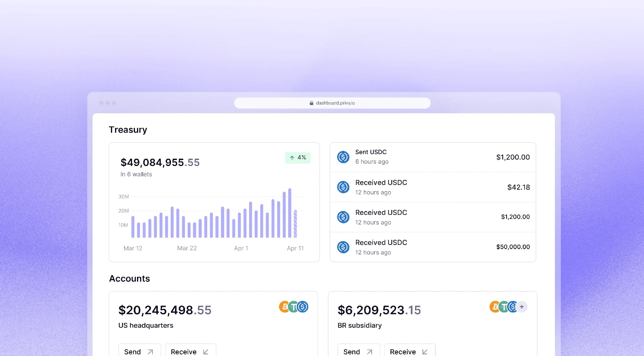The image size is (644, 356).
Task: Click the striped last bar in chart
Action: coord(295,224)
